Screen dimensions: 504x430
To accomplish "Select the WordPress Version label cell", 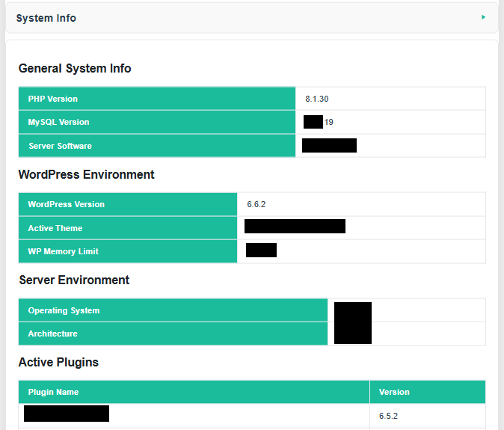I will coord(128,204).
